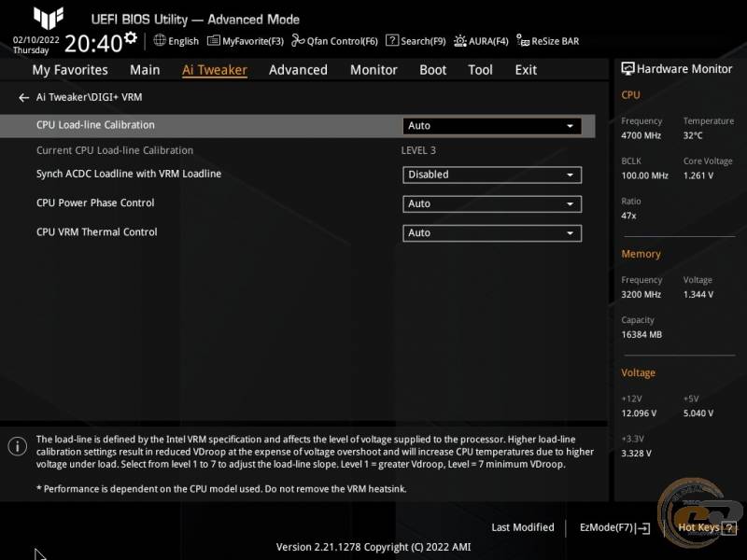
Task: Open the Monitor tab
Action: point(373,70)
